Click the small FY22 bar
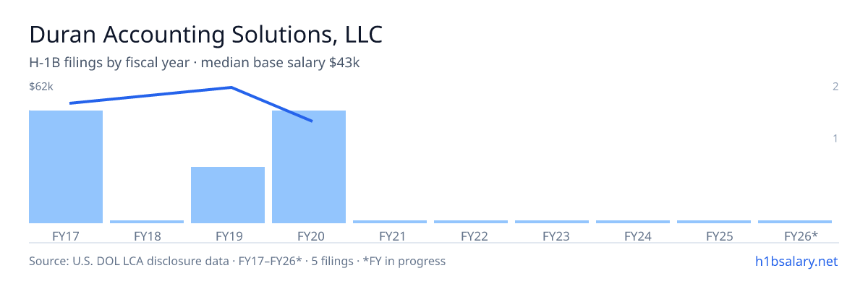This screenshot has height=289, width=868. tap(471, 222)
